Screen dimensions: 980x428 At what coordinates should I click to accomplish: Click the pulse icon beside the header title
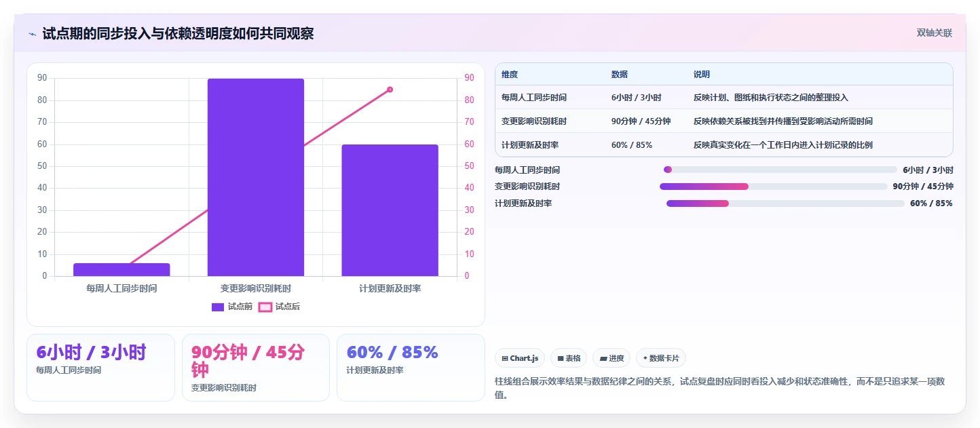click(32, 34)
